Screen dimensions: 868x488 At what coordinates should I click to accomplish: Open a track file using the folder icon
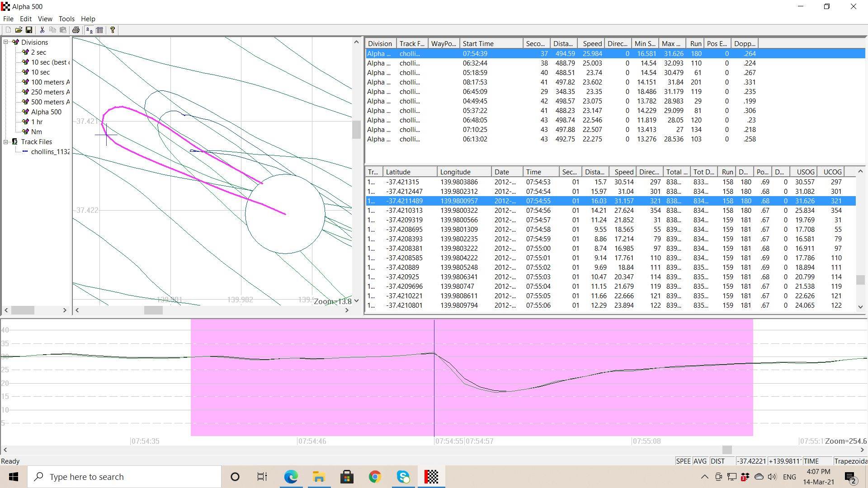coord(19,30)
